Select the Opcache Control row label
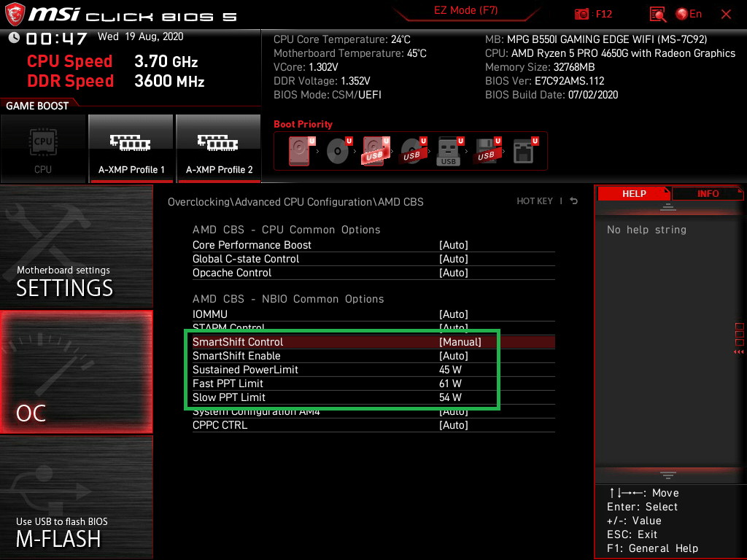This screenshot has height=560, width=747. click(x=232, y=273)
